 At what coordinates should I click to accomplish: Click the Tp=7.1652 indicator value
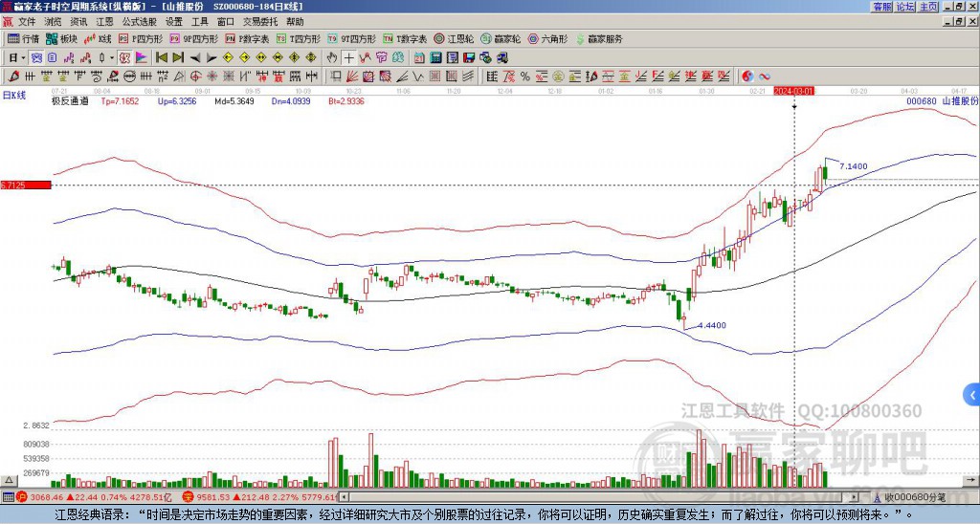coord(120,100)
